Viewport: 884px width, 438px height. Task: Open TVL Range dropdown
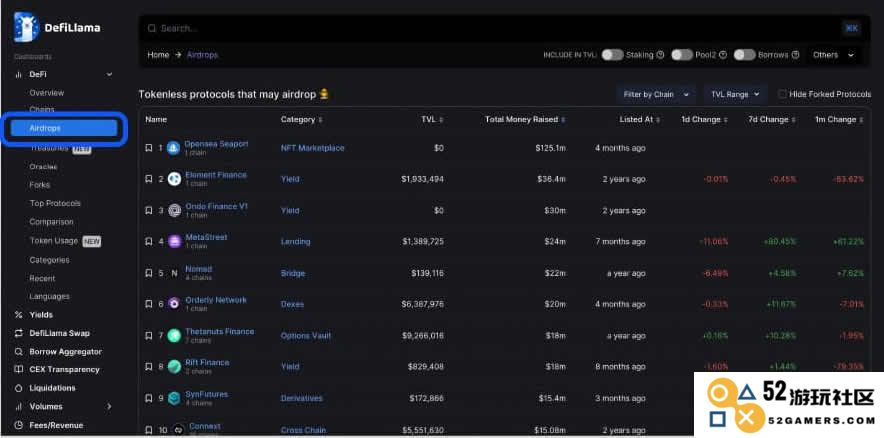click(735, 94)
